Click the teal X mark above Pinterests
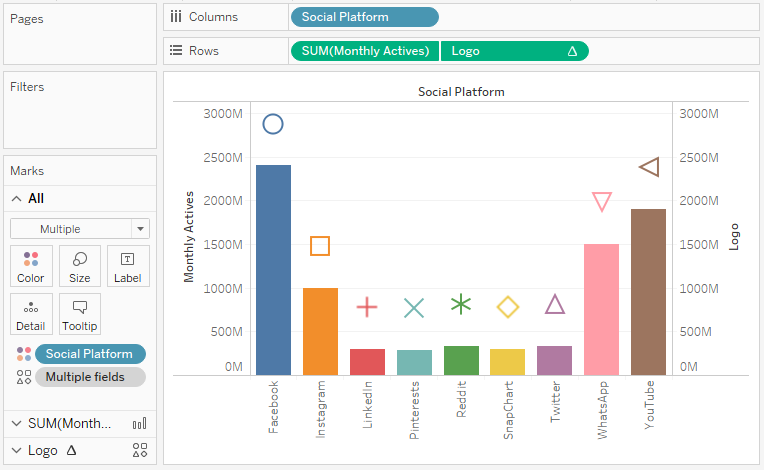The image size is (764, 470). 414,308
